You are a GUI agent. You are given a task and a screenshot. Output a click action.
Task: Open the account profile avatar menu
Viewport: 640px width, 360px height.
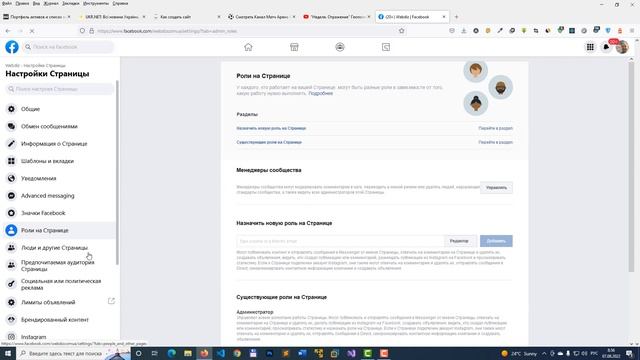622,47
